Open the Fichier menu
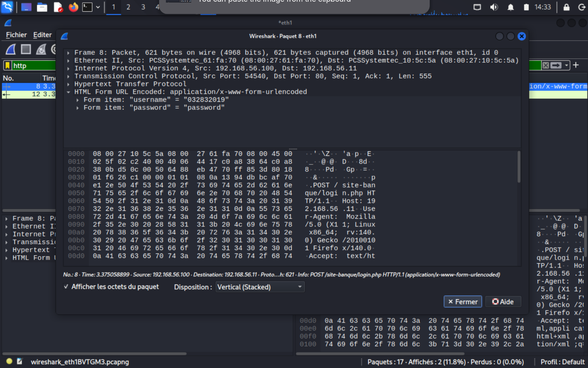The image size is (588, 368). click(x=16, y=35)
